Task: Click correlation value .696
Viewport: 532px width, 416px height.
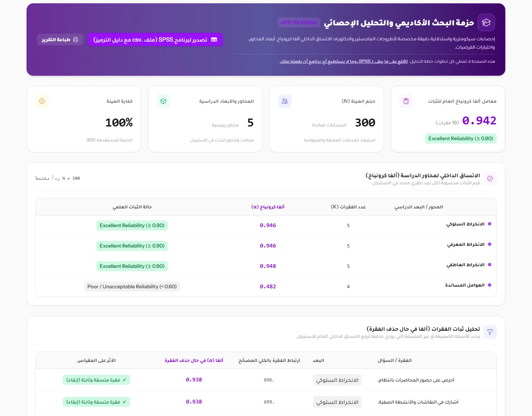Action: click(269, 380)
